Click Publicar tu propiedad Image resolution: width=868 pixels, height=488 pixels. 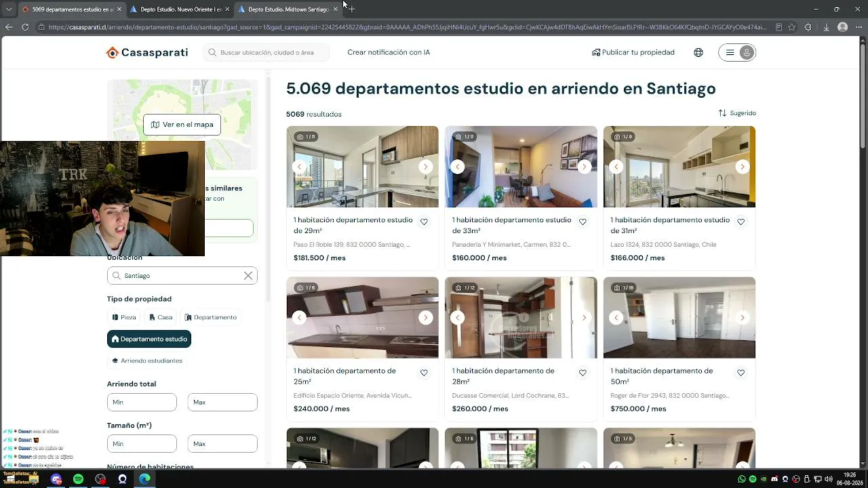coord(633,52)
